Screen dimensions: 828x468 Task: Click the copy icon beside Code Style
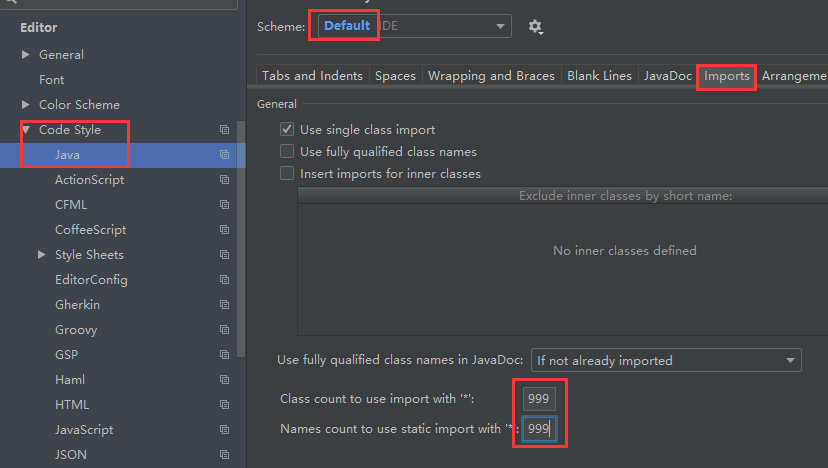[x=225, y=130]
